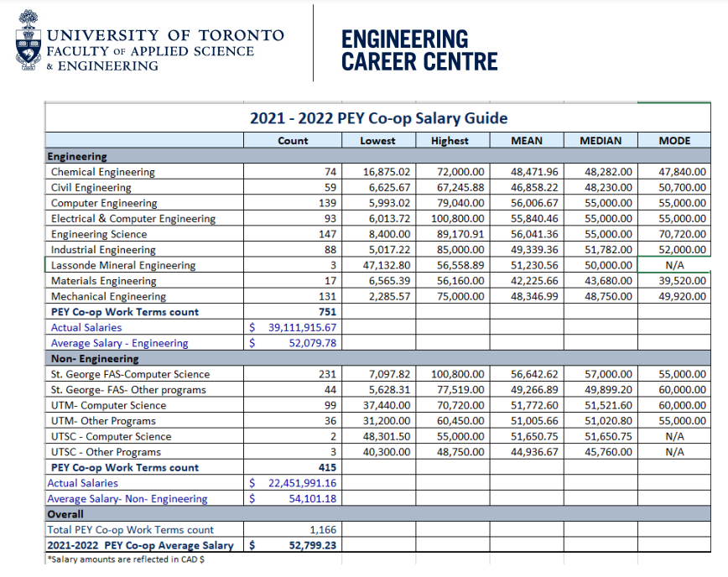Screen dimensions: 728x577
Task: Click the University of Toronto crest logo
Action: 28,40
